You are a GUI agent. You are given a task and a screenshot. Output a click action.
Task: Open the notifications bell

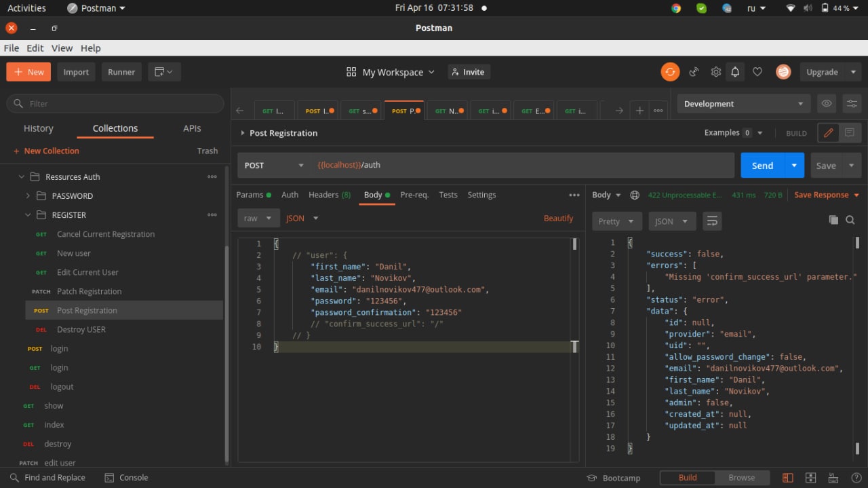tap(735, 72)
